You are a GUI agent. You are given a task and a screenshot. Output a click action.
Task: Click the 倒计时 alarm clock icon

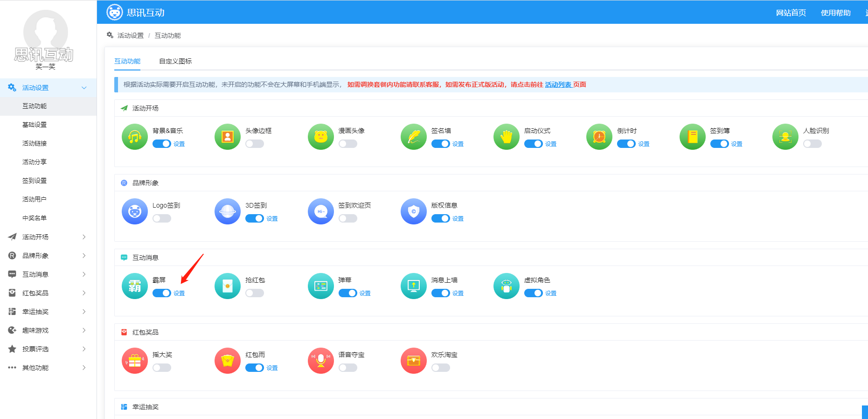pyautogui.click(x=599, y=137)
